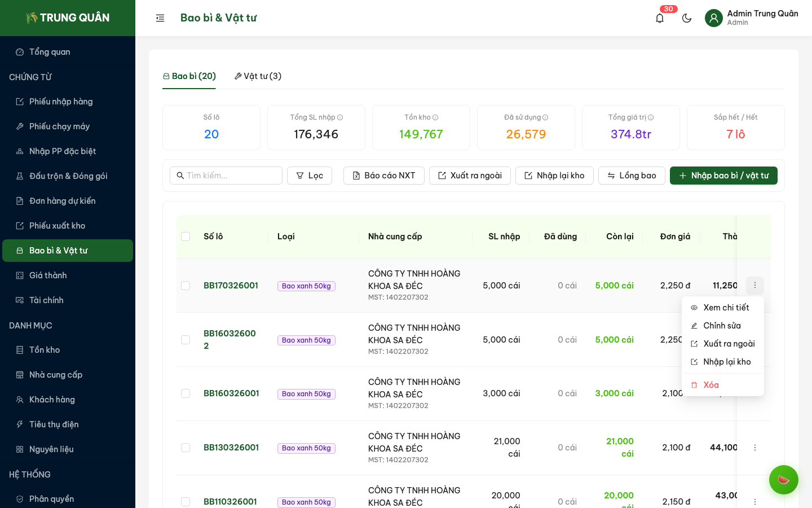The width and height of the screenshot is (812, 508).
Task: Click the Khách hàng sidebar icon
Action: 20,400
